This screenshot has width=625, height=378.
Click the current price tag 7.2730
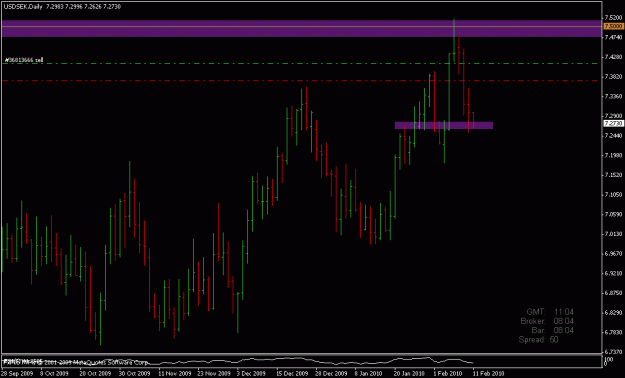pyautogui.click(x=613, y=124)
